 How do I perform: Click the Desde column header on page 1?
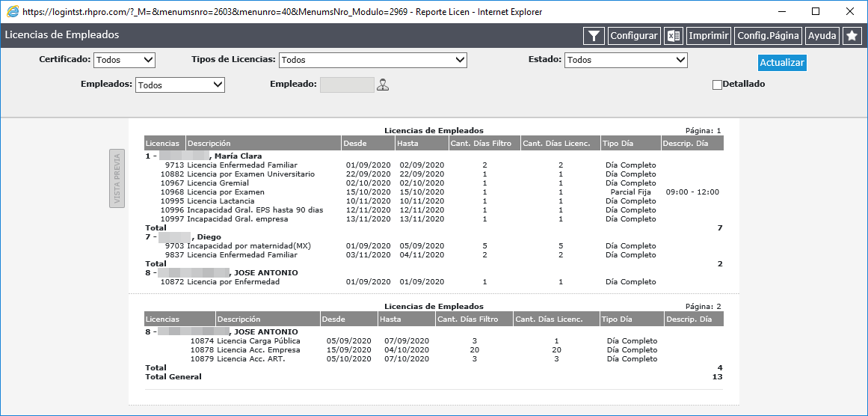coord(368,143)
